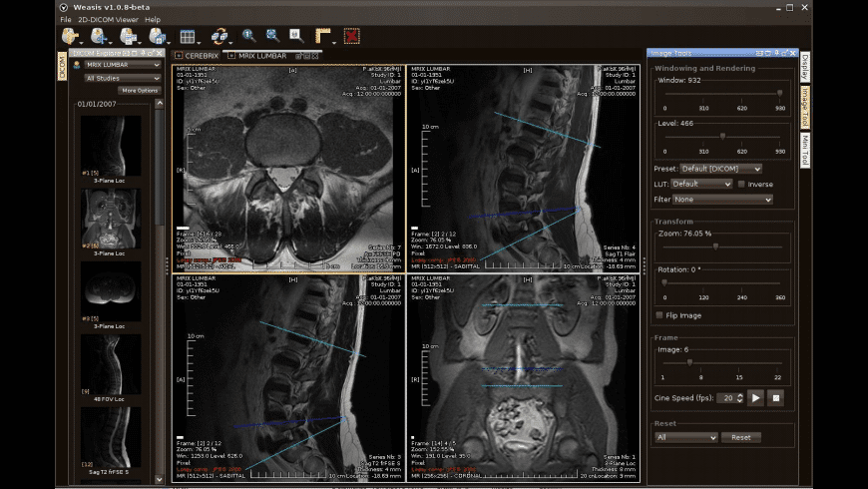The width and height of the screenshot is (868, 489).
Task: Select the axial 3-Plane Loc thumbnail
Action: pyautogui.click(x=110, y=291)
